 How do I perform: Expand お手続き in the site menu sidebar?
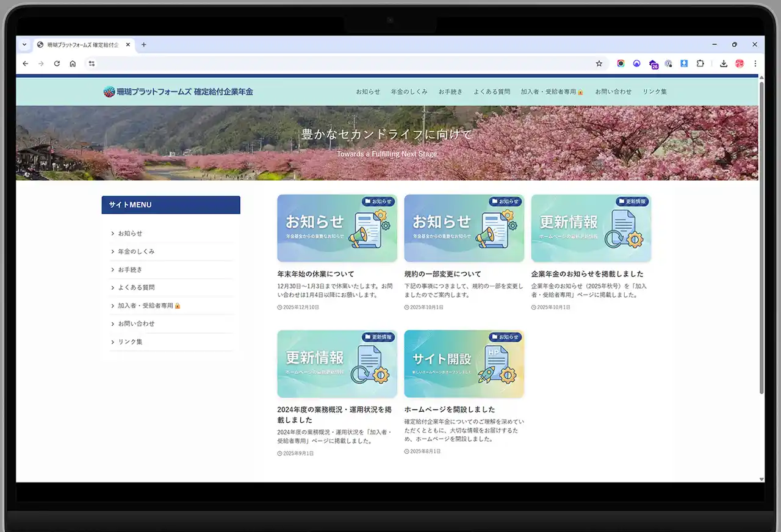click(130, 270)
